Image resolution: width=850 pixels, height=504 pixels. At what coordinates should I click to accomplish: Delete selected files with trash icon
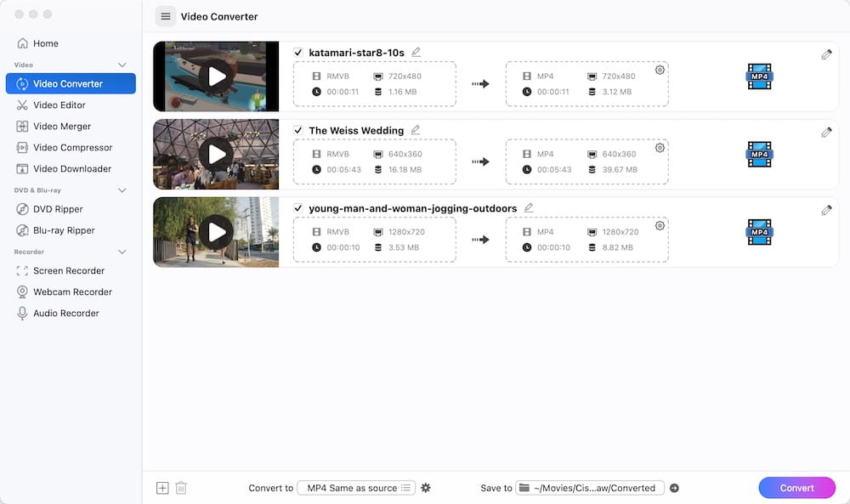click(x=181, y=488)
